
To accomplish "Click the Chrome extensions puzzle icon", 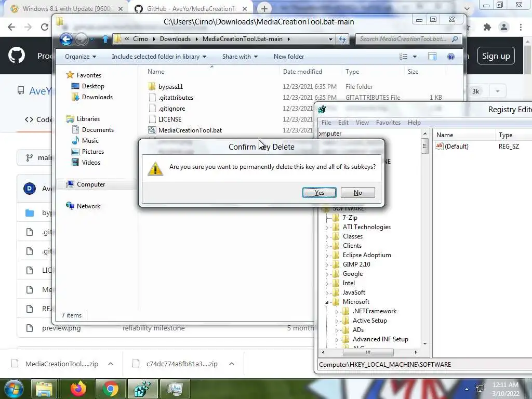I will coord(487,27).
